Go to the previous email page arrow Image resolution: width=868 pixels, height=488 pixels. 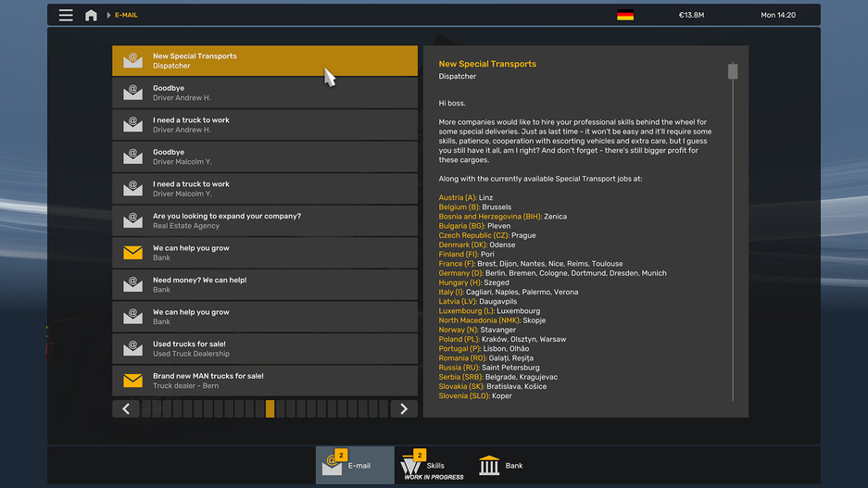click(126, 409)
